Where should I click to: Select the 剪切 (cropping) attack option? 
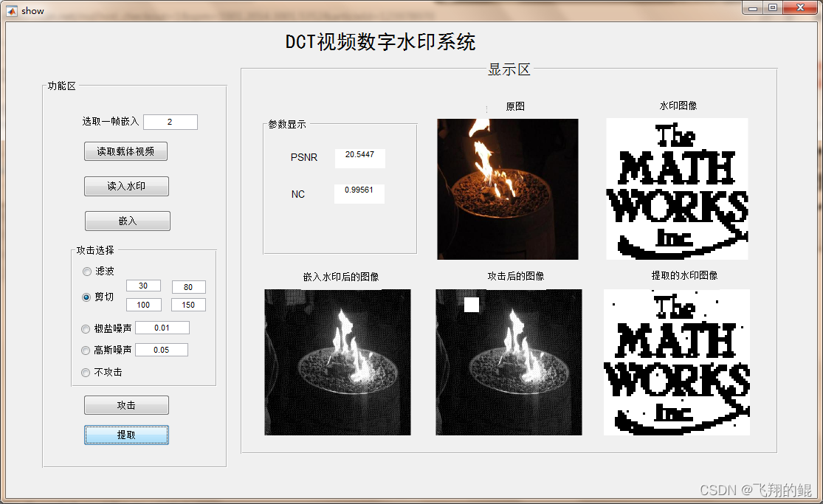[86, 297]
